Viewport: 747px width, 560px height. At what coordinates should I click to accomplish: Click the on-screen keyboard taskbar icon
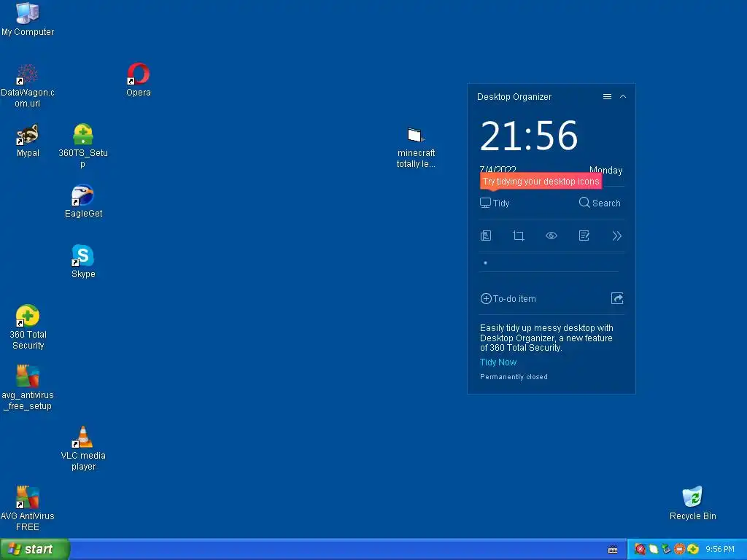click(613, 550)
